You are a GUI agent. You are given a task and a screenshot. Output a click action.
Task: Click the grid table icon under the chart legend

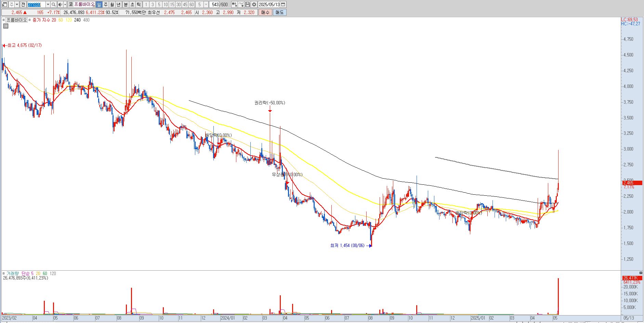point(5,26)
